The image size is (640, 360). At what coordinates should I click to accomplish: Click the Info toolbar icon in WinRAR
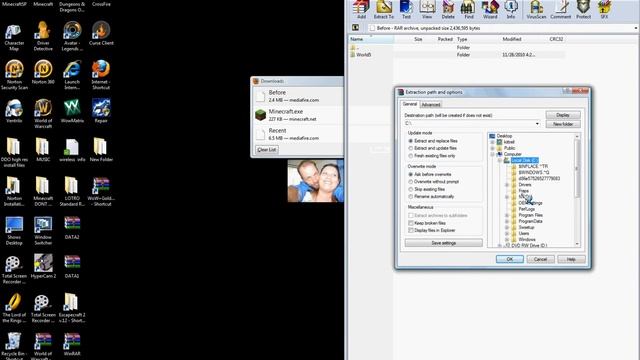pyautogui.click(x=511, y=9)
